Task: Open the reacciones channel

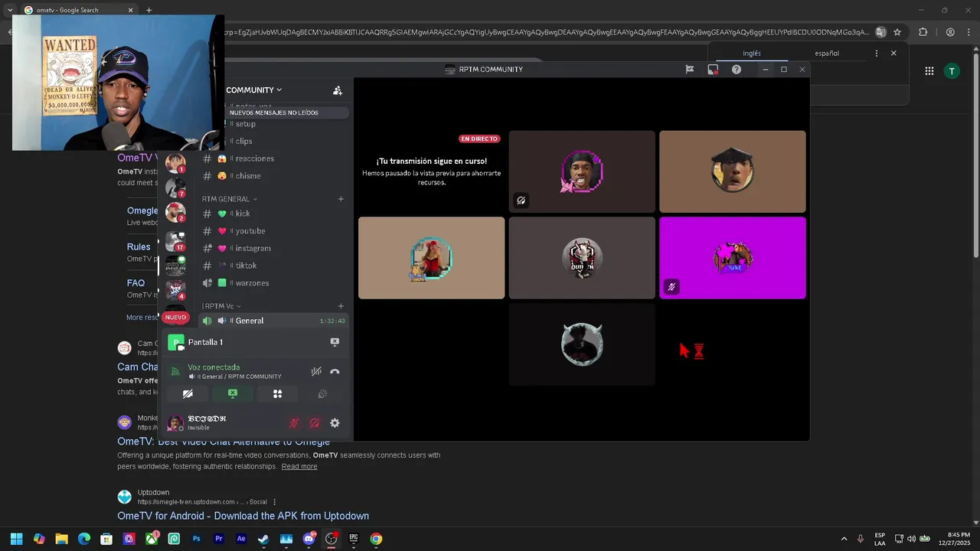Action: 273,158
